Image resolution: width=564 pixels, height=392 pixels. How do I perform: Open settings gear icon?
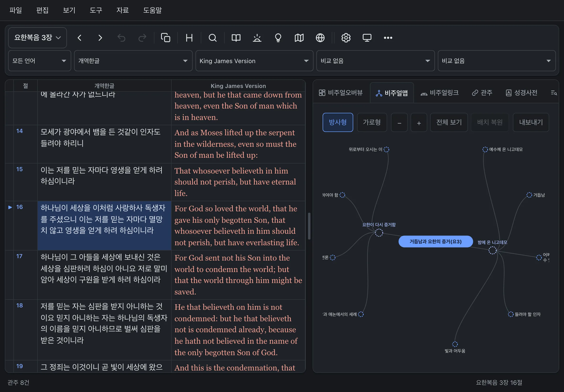coord(346,38)
